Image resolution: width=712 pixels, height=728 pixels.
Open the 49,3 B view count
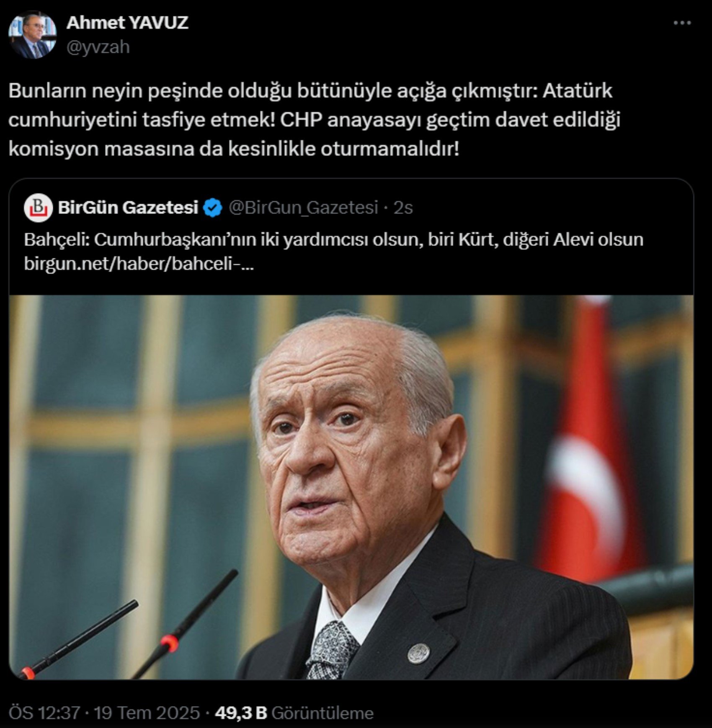[x=241, y=713]
